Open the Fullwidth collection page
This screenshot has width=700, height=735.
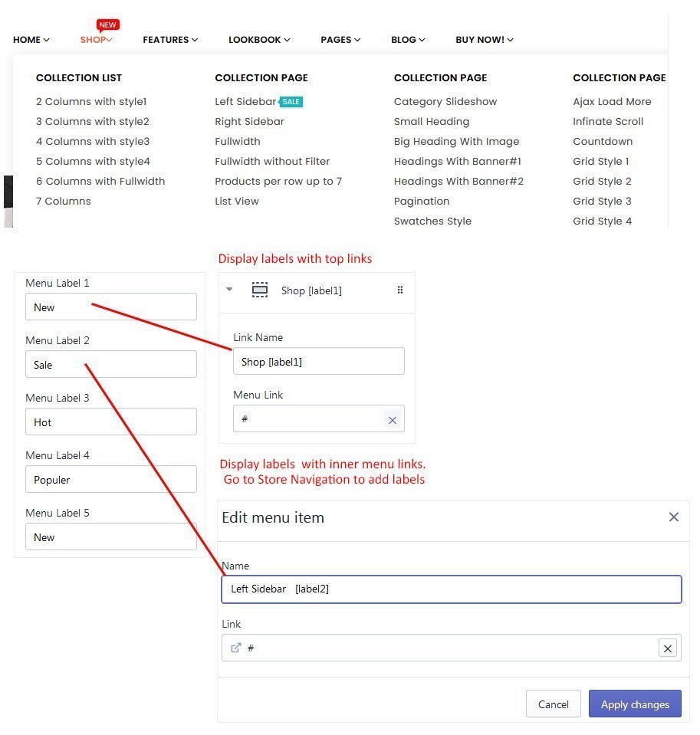pos(237,141)
